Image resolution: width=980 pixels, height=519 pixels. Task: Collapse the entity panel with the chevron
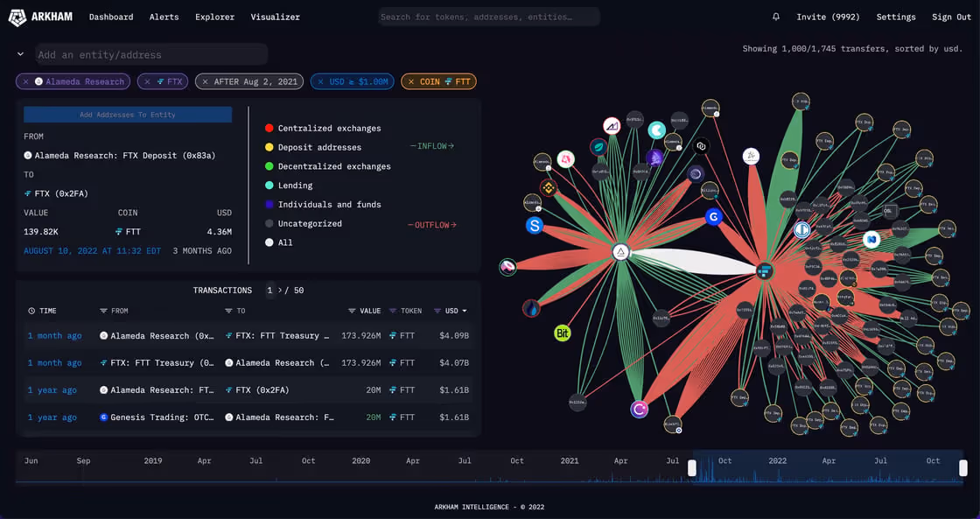pos(19,53)
